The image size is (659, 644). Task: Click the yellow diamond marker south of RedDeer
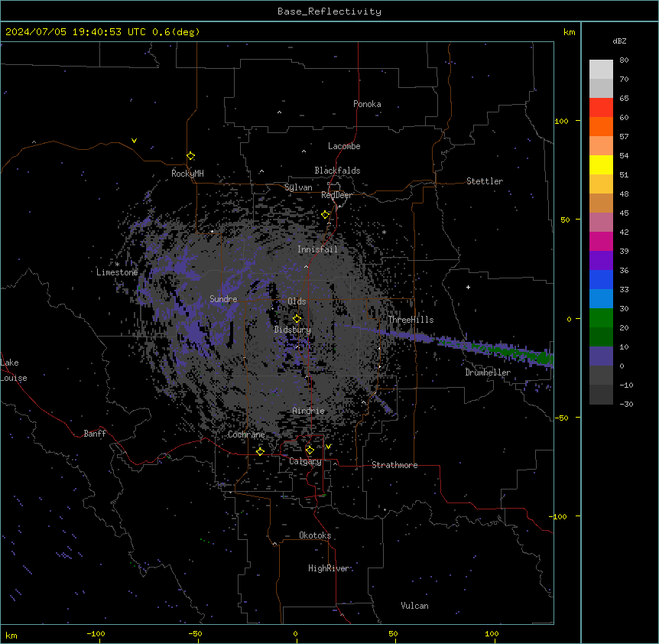(x=326, y=215)
